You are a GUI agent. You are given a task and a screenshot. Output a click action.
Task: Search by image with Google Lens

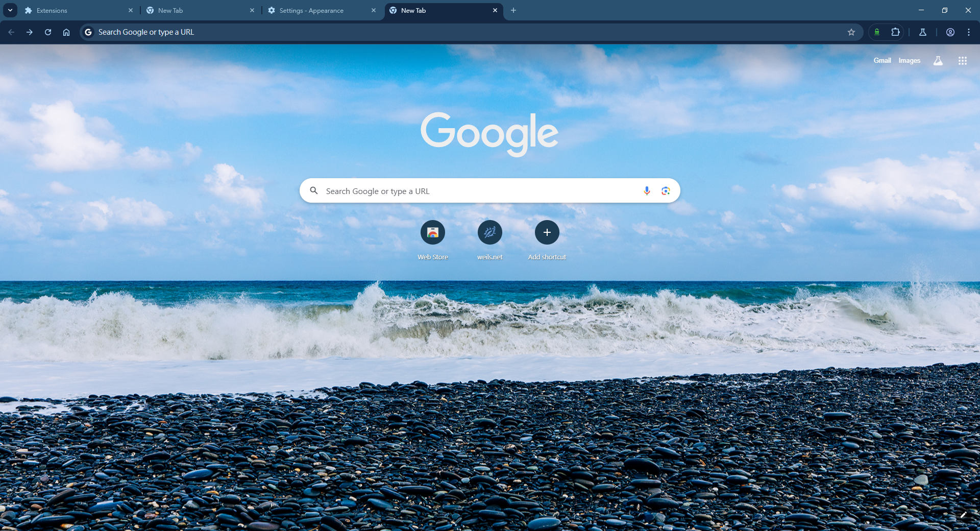click(x=666, y=190)
